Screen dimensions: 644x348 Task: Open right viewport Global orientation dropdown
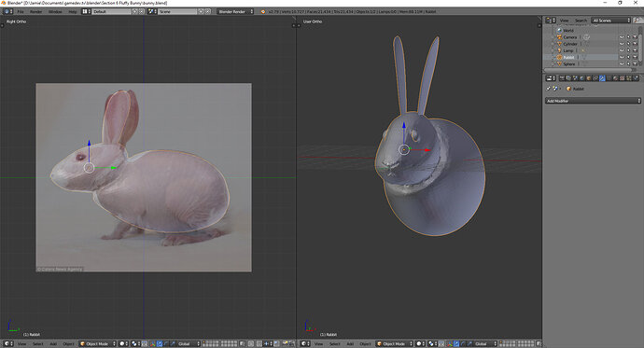click(x=485, y=344)
